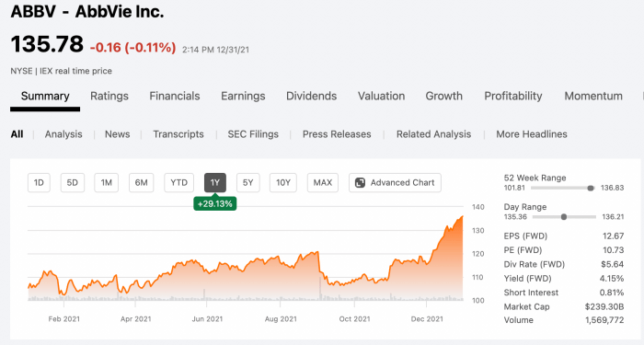Open the Ratings tab
This screenshot has height=345, width=644.
point(109,96)
